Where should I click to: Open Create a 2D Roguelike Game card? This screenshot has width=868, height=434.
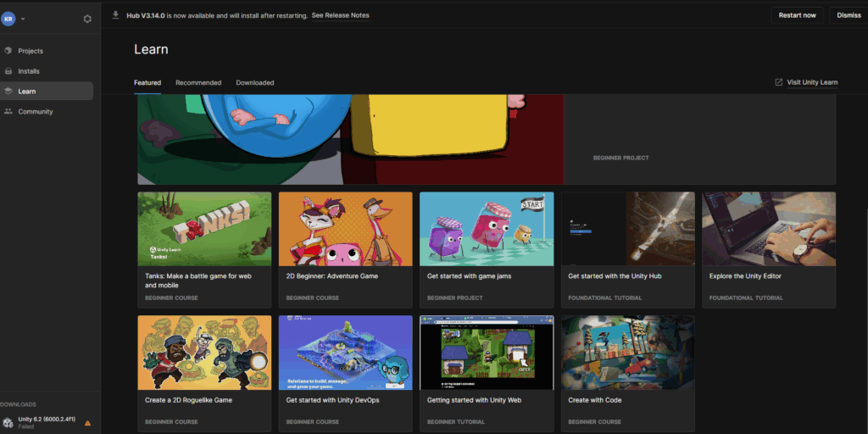click(x=204, y=353)
